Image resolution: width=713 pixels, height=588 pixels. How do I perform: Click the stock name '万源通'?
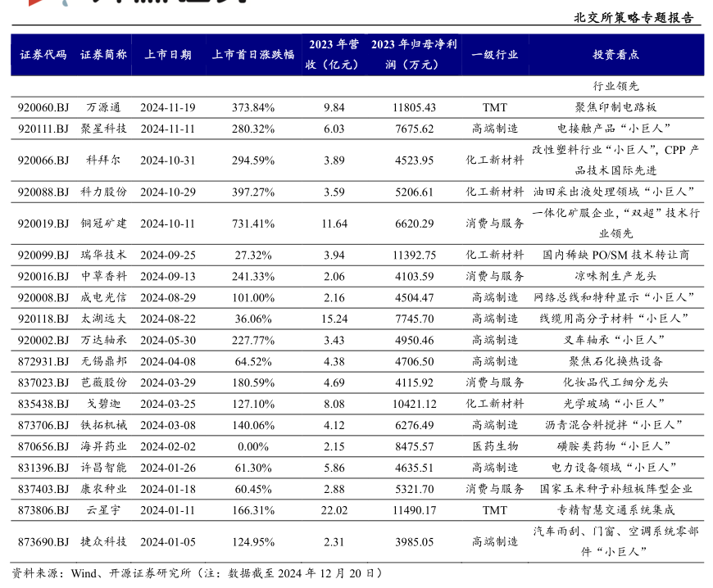104,108
